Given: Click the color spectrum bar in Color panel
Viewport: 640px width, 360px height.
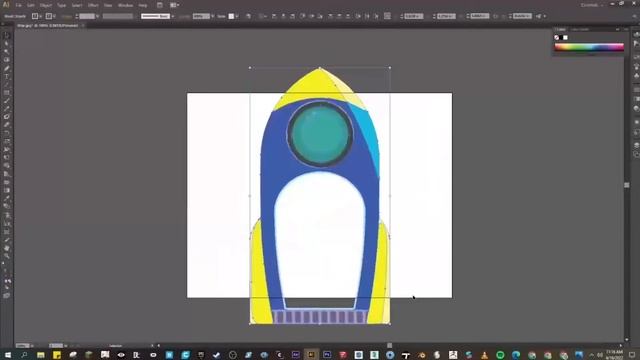Looking at the screenshot, I should point(589,47).
